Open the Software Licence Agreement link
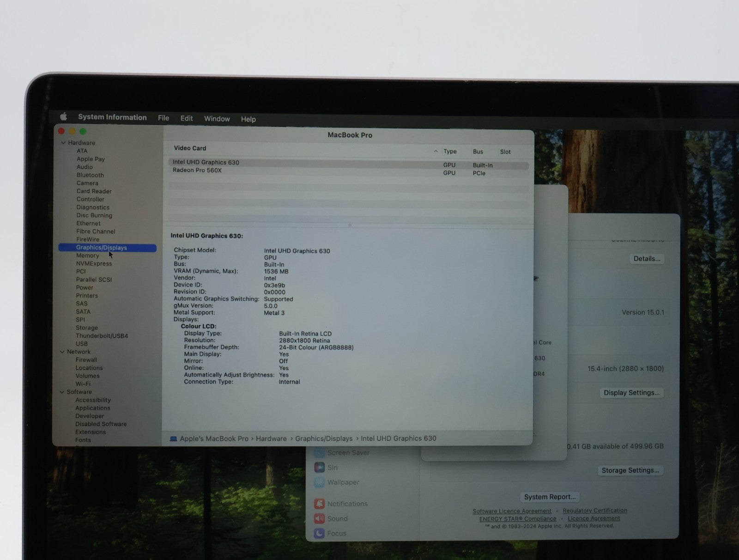The width and height of the screenshot is (739, 560). [x=512, y=511]
